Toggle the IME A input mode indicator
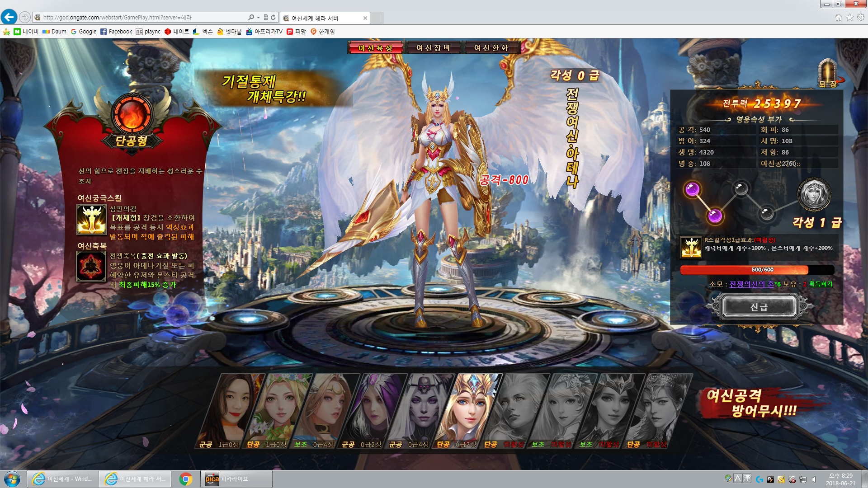The image size is (868, 488). [x=738, y=479]
